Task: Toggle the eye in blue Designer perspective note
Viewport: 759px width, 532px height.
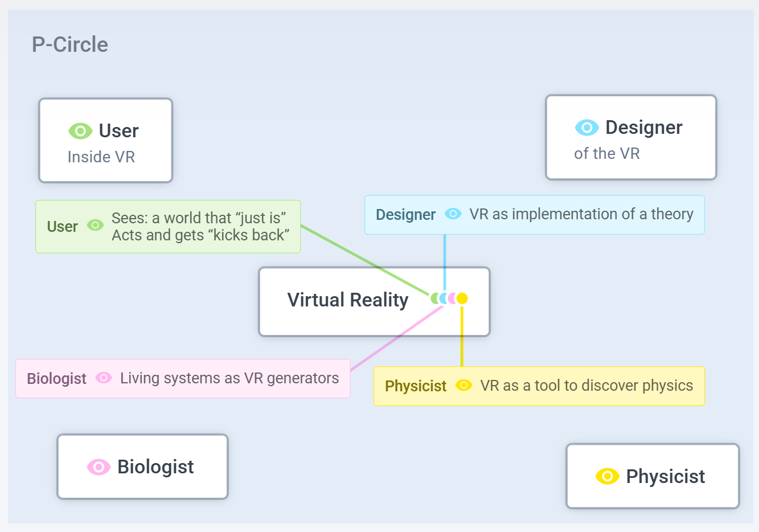Action: (453, 214)
